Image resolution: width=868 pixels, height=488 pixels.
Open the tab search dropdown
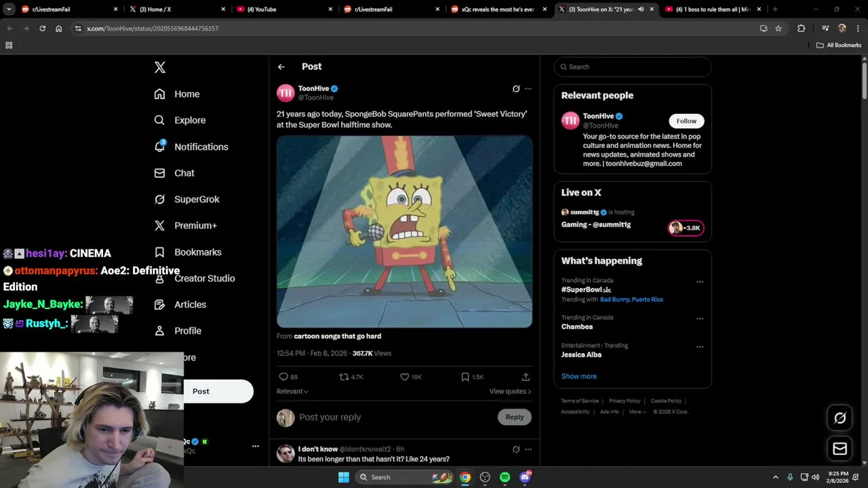[x=9, y=9]
